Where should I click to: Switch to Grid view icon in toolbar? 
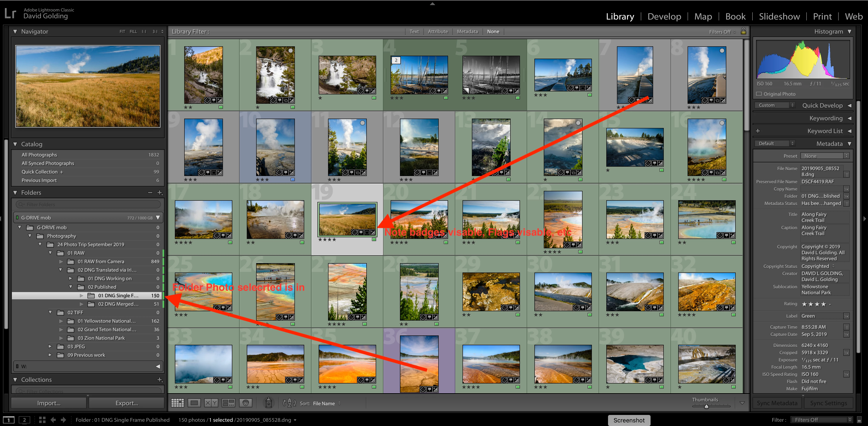tap(178, 403)
